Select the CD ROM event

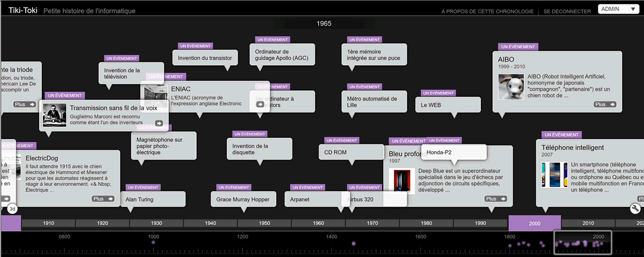point(352,152)
